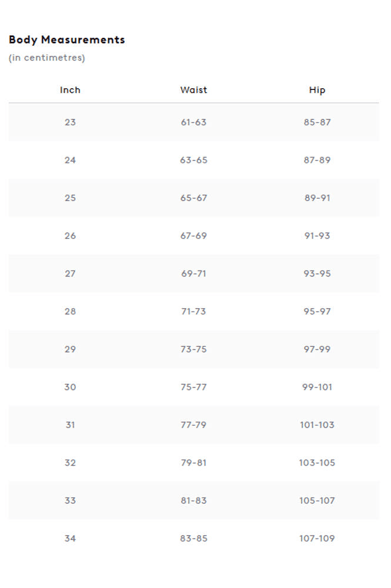The width and height of the screenshot is (391, 588).
Task: Click waist value 69-71
Action: click(x=193, y=274)
